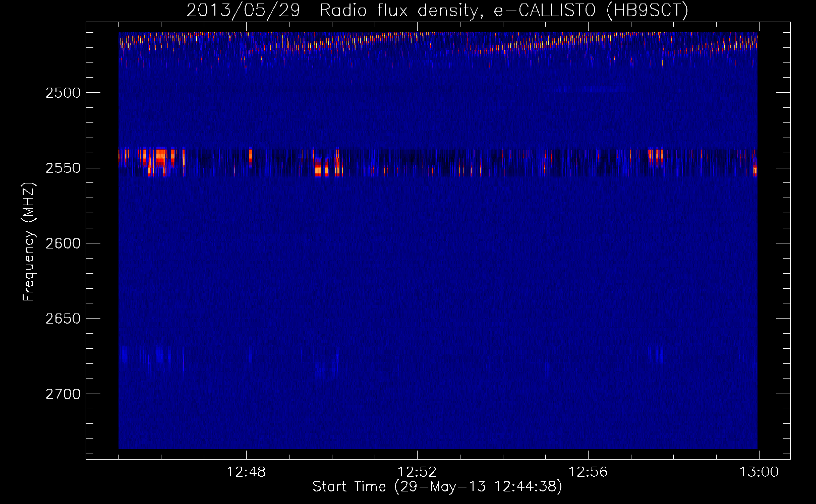Select the 2600 frequency axis label

click(x=63, y=243)
